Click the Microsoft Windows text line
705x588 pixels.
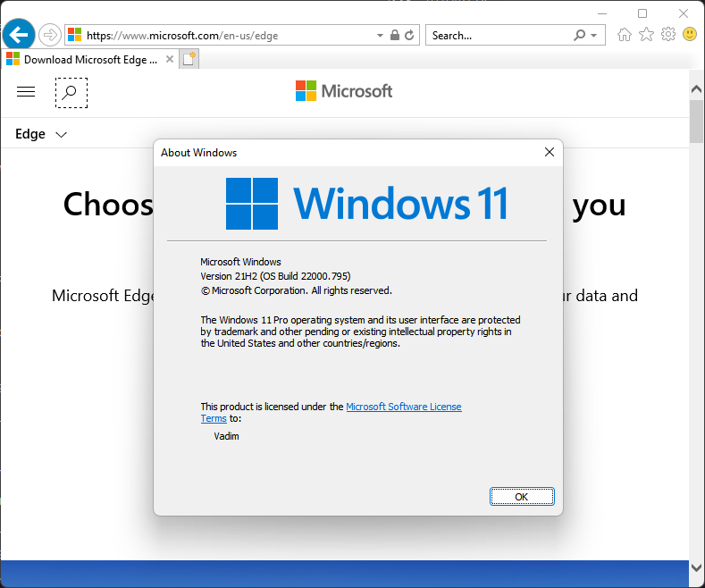click(x=240, y=262)
